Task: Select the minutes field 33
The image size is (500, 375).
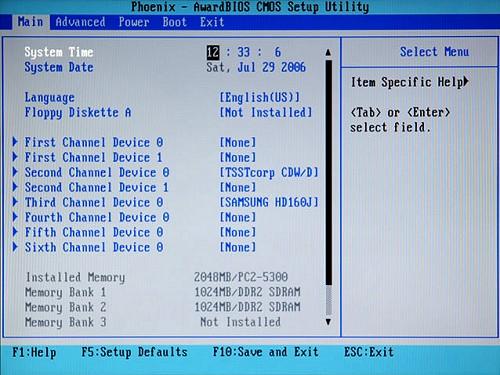Action: click(x=244, y=52)
